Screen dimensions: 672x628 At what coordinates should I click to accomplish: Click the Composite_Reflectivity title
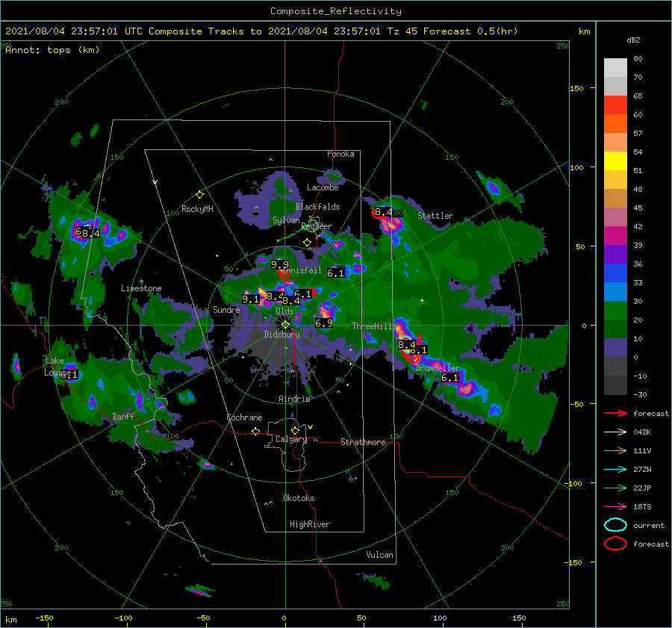coord(336,11)
